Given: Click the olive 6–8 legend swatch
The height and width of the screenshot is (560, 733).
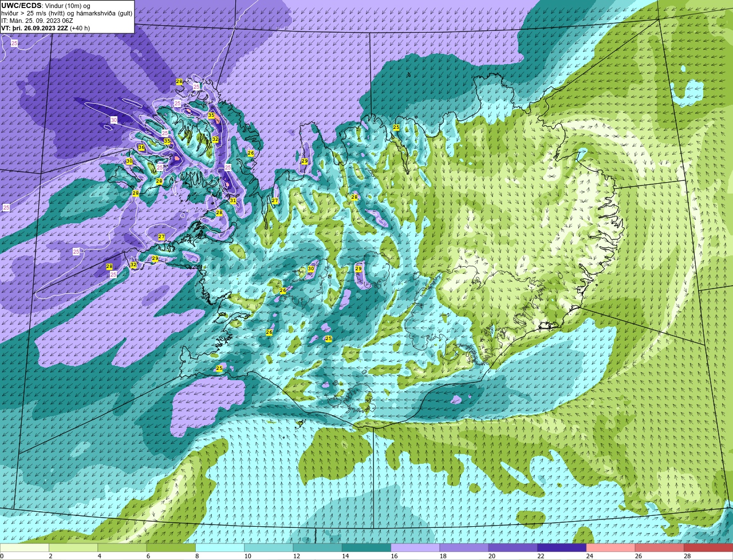Looking at the screenshot, I should (171, 547).
